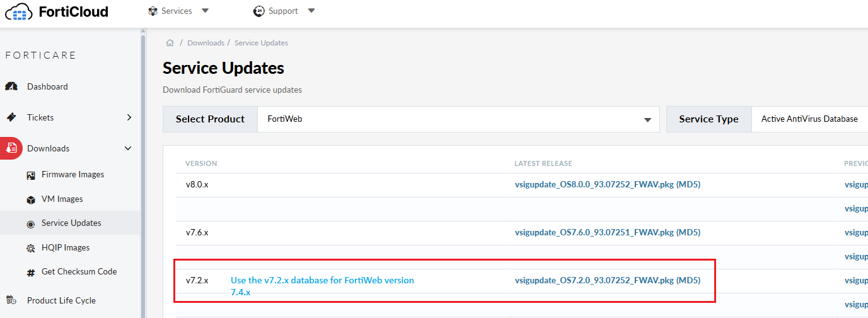
Task: Click the v7.6.x version cell
Action: click(x=197, y=232)
